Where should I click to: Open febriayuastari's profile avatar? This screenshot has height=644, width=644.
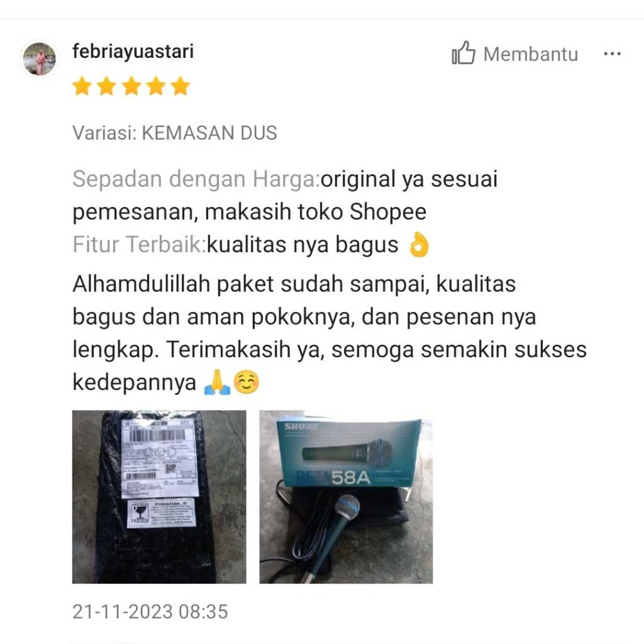point(40,59)
